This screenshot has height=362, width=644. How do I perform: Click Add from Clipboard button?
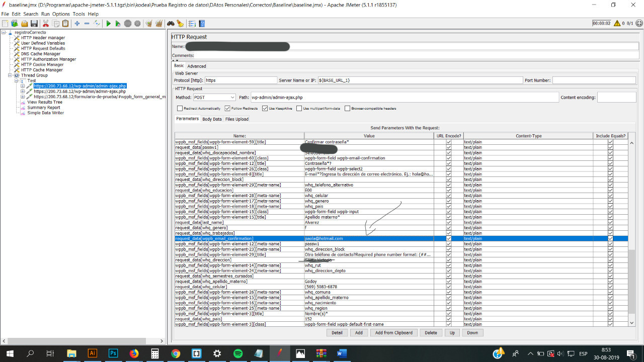coord(394,332)
